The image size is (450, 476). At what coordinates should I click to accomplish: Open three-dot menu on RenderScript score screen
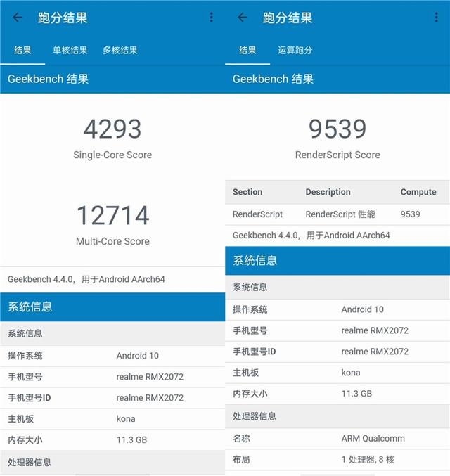tap(436, 18)
